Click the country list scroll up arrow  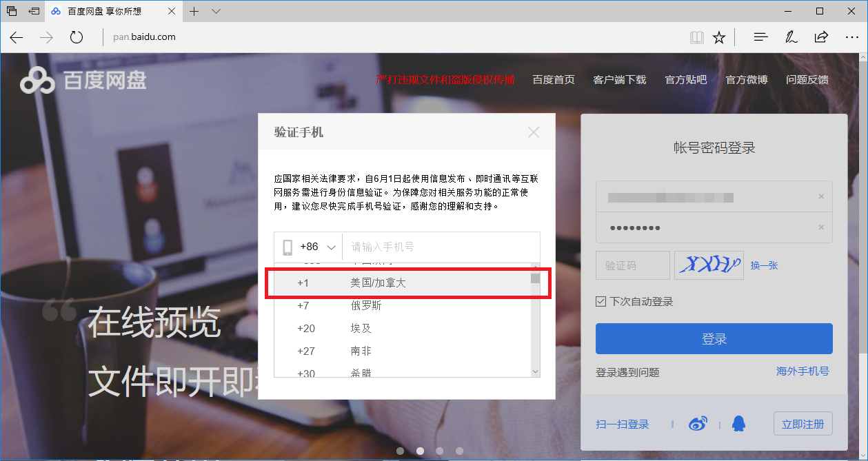(x=535, y=267)
